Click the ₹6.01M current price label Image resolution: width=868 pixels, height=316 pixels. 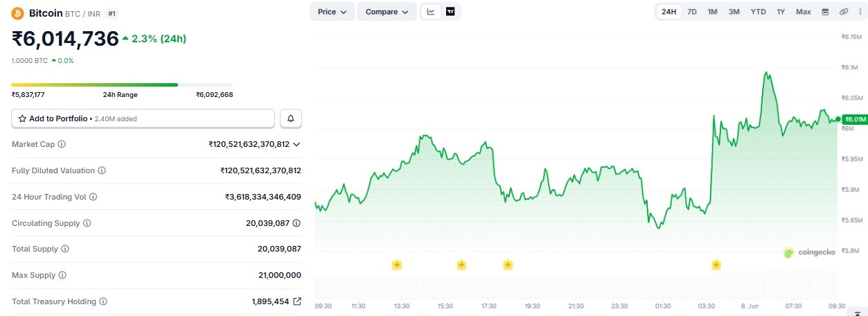click(855, 119)
